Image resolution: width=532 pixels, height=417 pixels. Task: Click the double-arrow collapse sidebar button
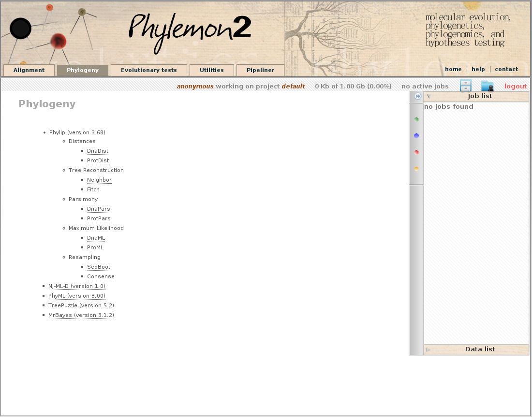tap(418, 97)
